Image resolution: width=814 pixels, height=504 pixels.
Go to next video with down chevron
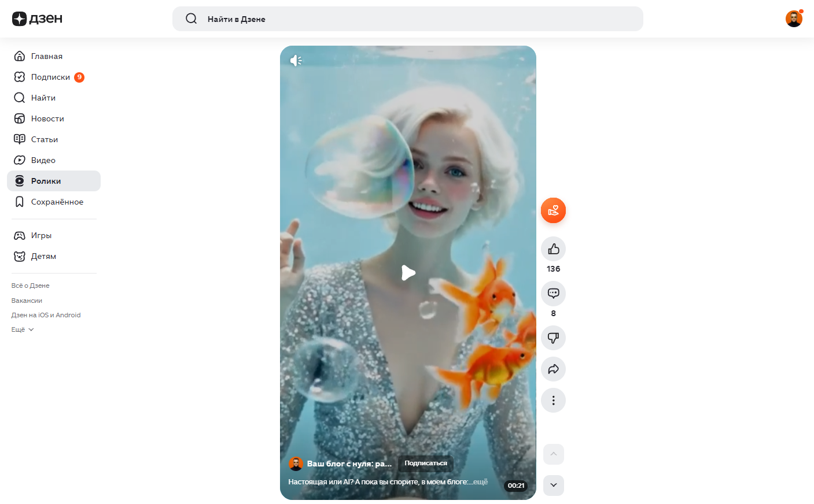553,486
